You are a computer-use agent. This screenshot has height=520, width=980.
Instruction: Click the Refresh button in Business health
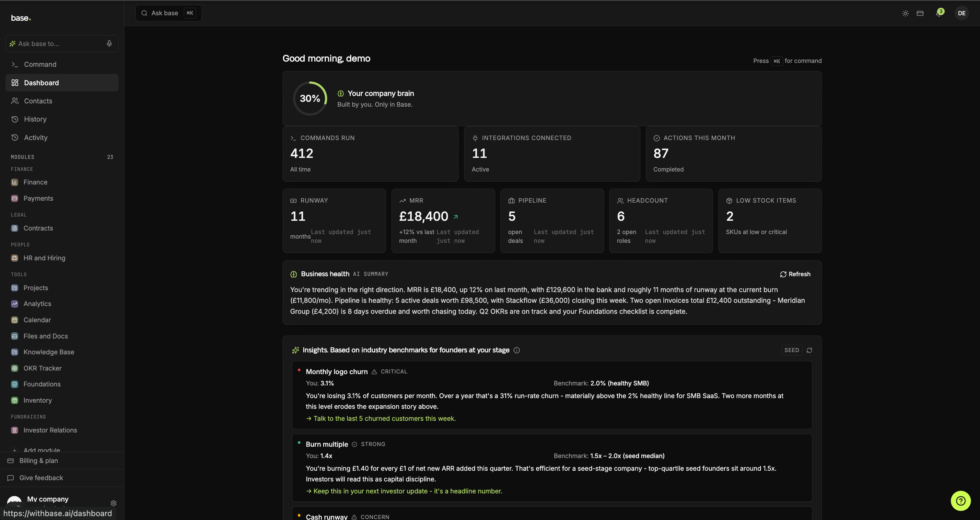click(x=795, y=274)
